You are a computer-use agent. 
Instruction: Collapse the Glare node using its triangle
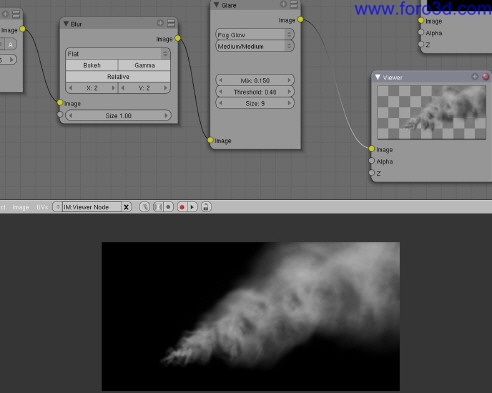click(216, 5)
